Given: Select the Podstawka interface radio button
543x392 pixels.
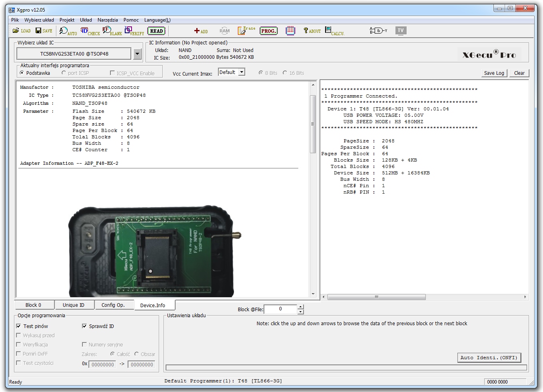Looking at the screenshot, I should click(x=22, y=73).
